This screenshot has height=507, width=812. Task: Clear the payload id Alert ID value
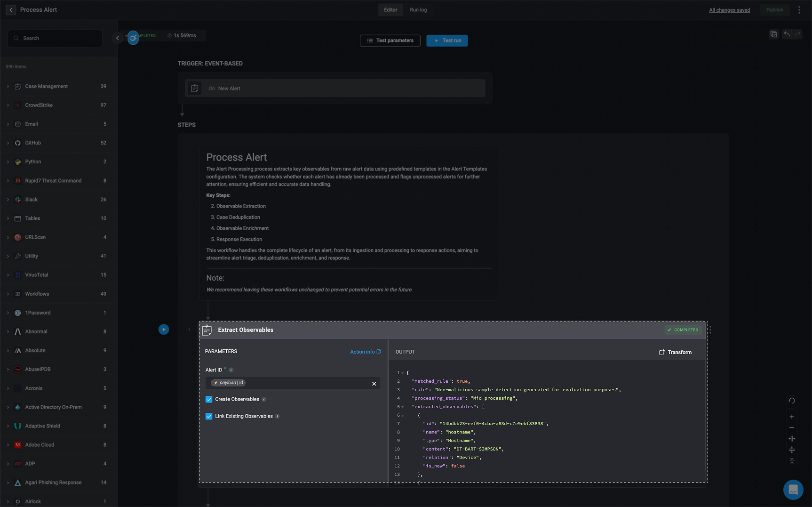374,383
